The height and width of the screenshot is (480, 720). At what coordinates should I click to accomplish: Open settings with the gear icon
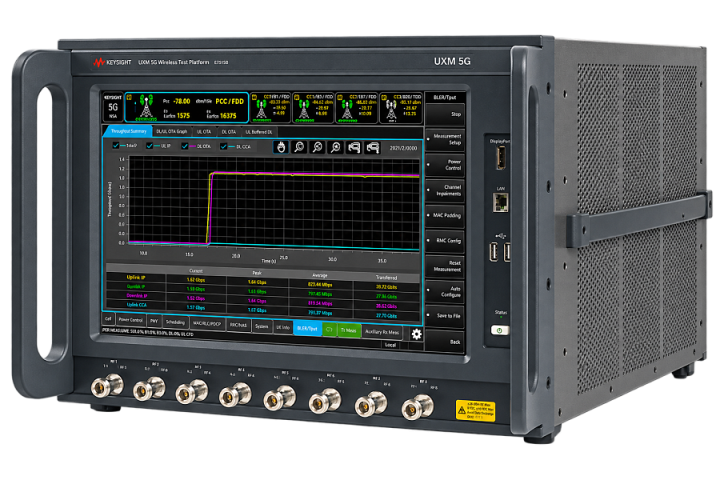click(416, 334)
